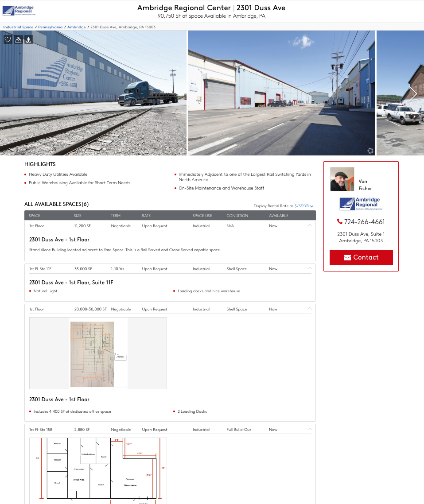Open street view person icon

[29, 39]
